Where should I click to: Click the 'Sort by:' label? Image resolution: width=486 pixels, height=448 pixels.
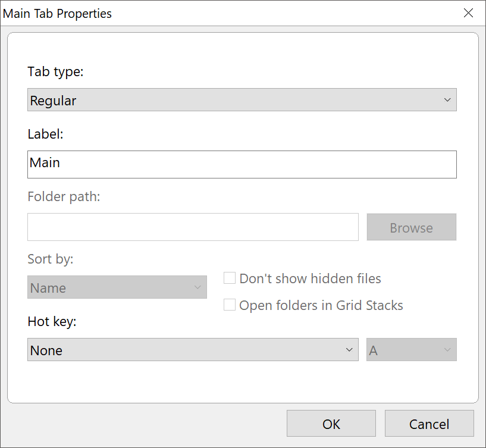click(50, 259)
